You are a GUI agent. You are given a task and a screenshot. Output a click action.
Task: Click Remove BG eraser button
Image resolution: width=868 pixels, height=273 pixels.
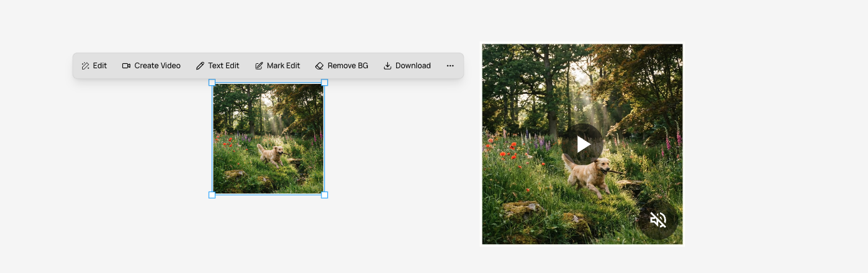342,66
